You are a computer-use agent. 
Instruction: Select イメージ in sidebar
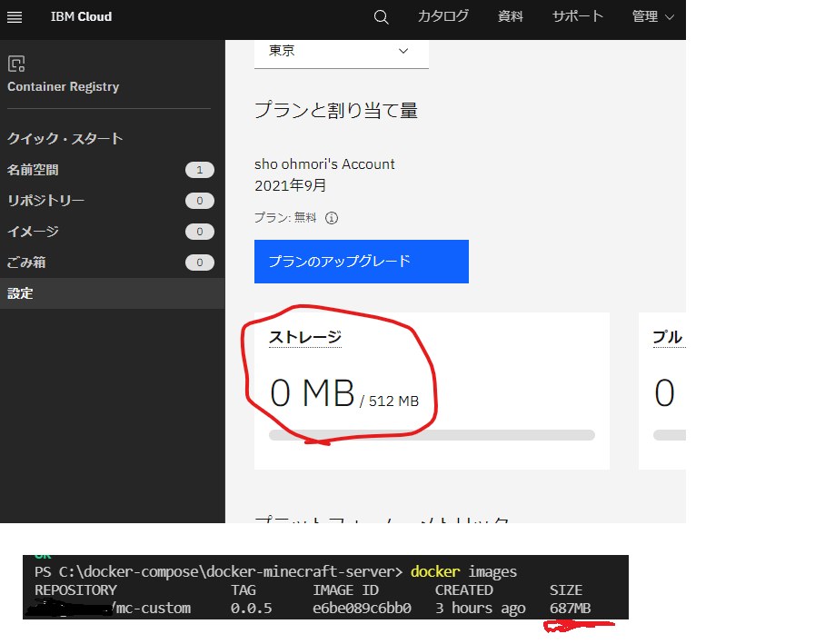coord(112,232)
